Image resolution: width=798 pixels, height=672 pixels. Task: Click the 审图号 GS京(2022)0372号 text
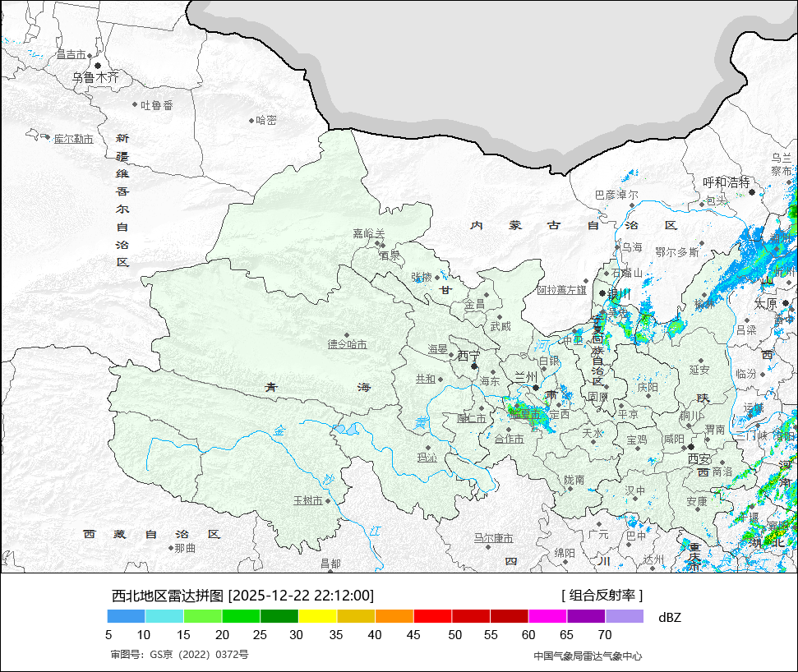180,655
